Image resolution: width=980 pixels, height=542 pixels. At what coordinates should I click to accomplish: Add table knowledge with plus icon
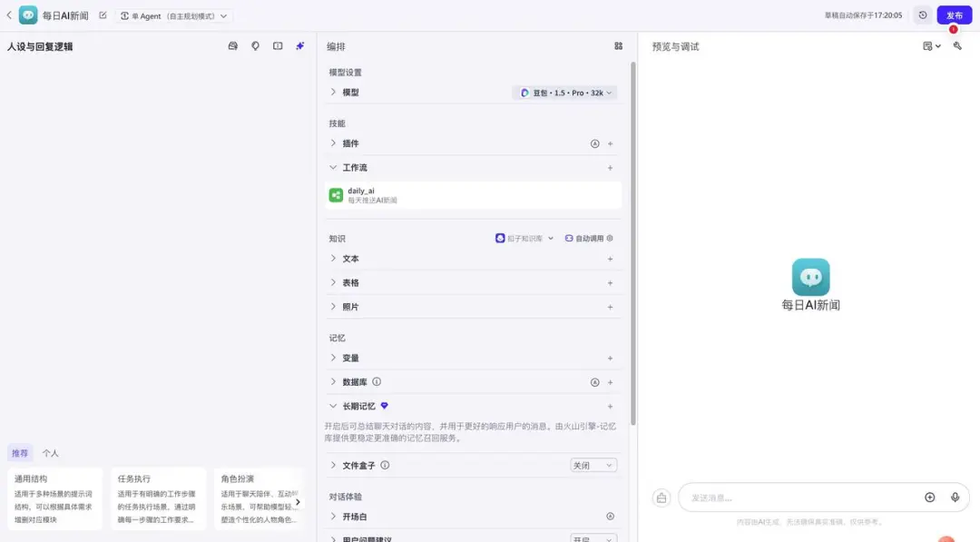610,283
